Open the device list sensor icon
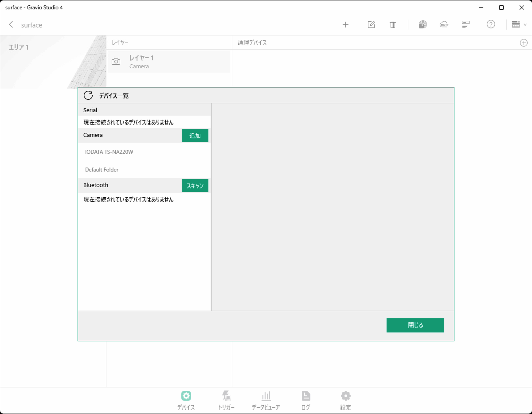This screenshot has width=532, height=414. 423,25
